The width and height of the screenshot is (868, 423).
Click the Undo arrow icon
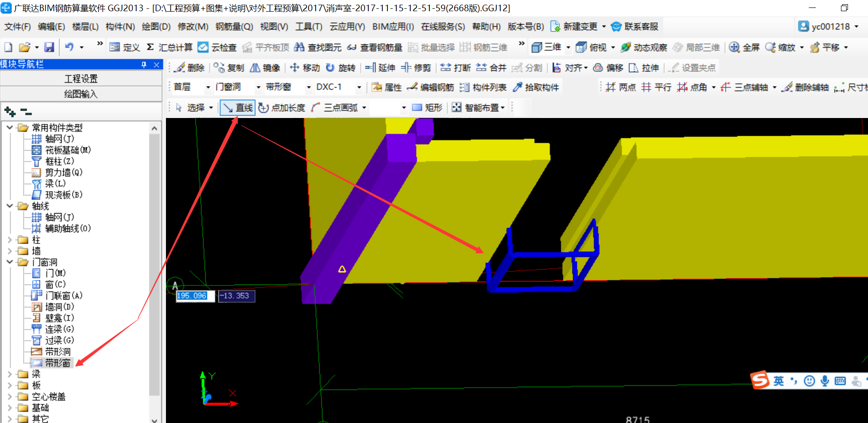pos(69,47)
